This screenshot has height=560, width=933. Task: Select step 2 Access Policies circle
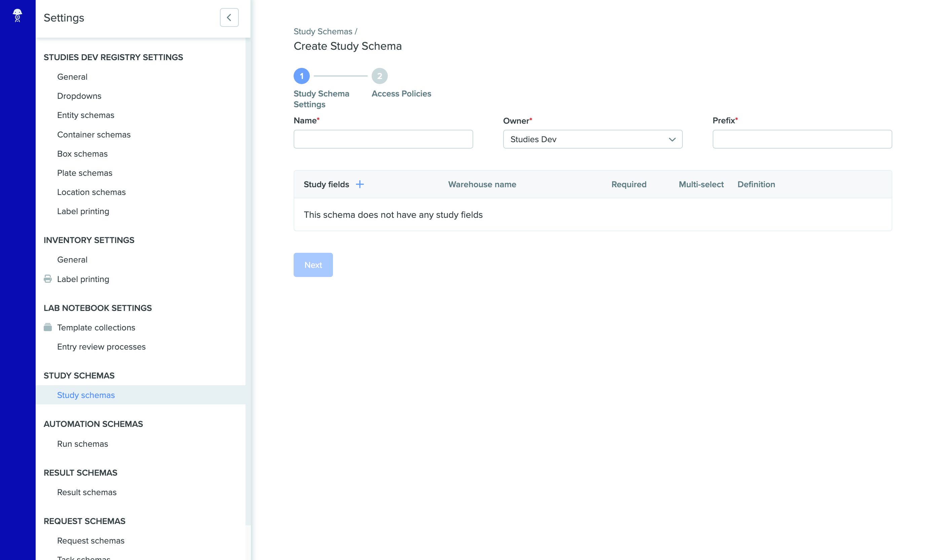coord(379,76)
